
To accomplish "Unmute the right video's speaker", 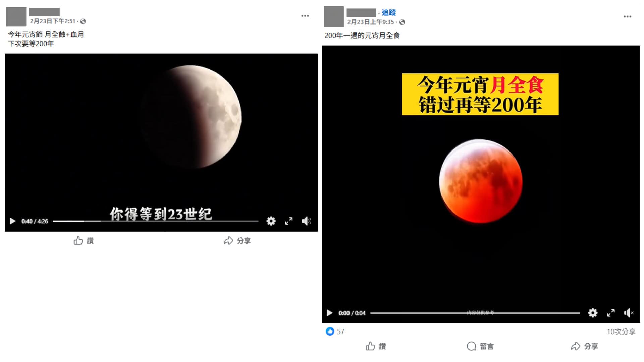I will tap(629, 313).
